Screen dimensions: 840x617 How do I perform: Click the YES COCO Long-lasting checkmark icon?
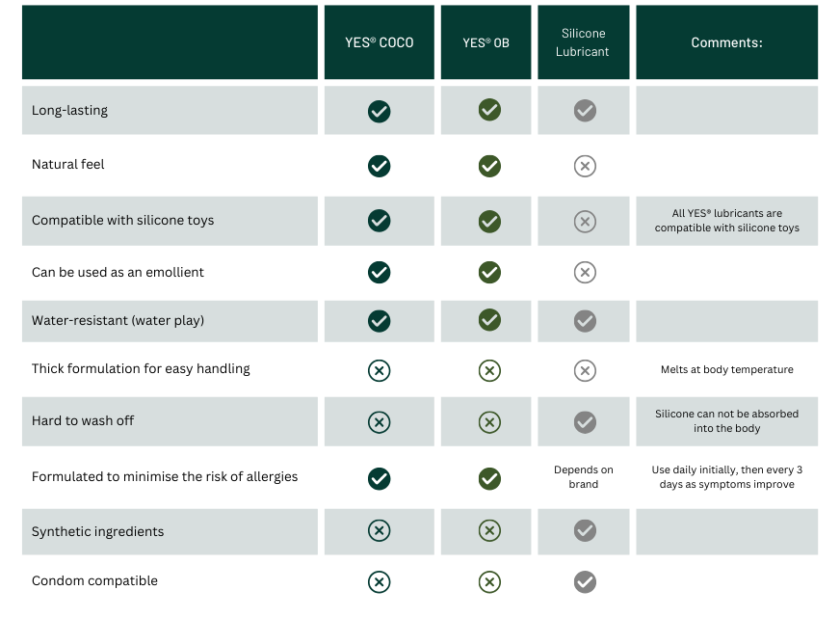[x=379, y=111]
